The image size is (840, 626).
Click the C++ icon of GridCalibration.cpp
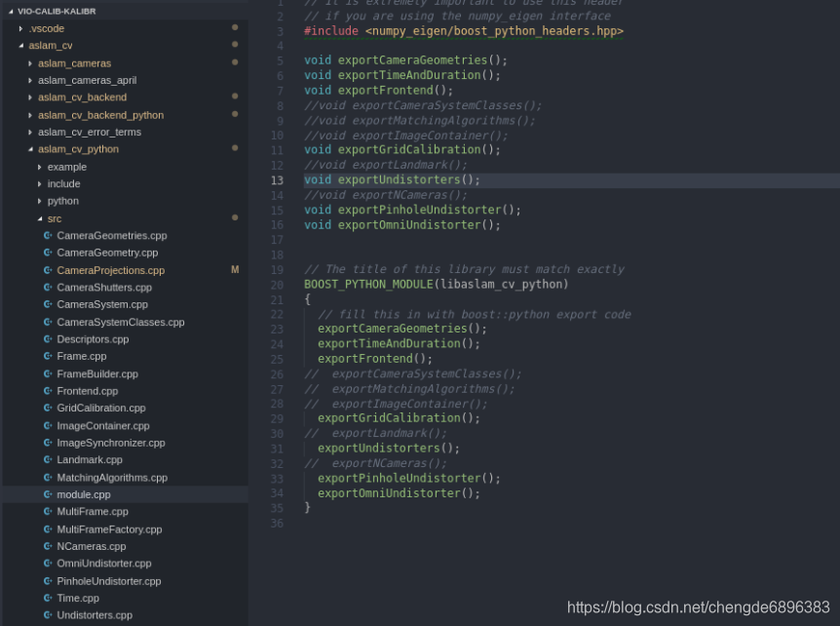[x=48, y=408]
